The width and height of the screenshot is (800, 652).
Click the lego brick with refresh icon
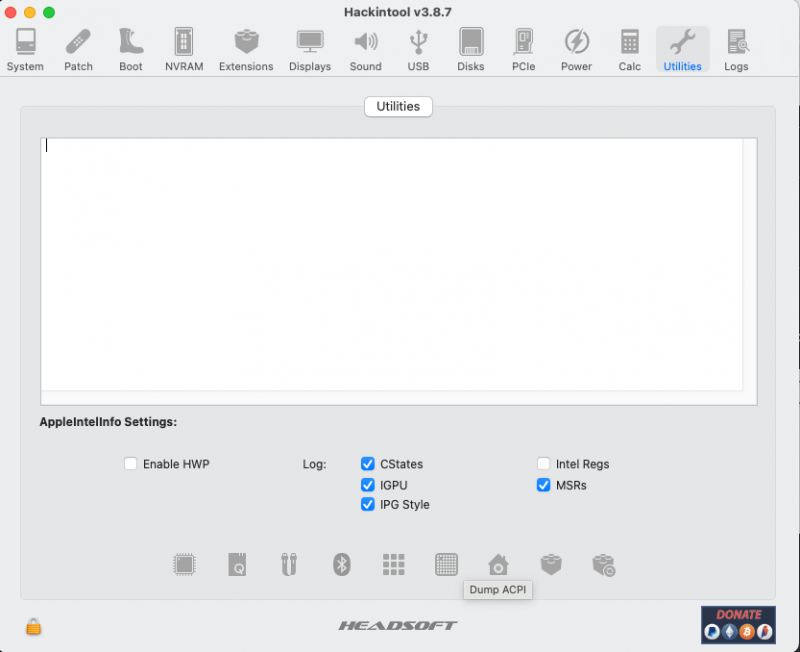[604, 565]
